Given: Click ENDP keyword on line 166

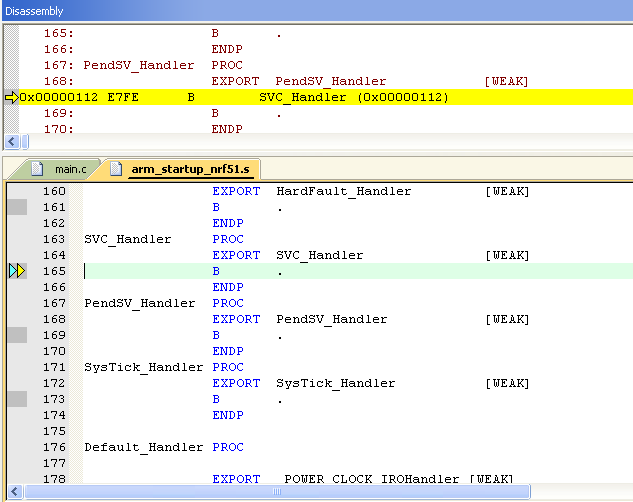Looking at the screenshot, I should click(228, 287).
